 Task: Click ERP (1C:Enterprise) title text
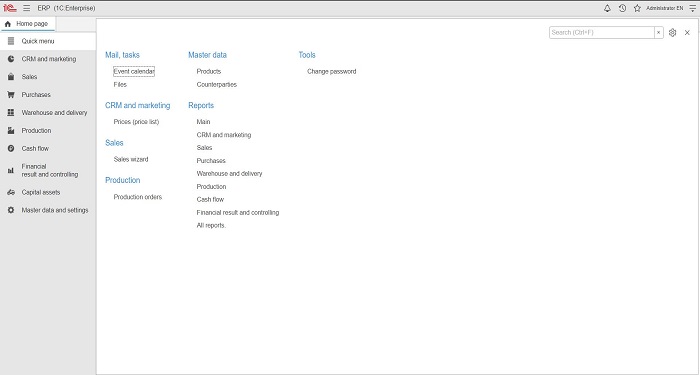coord(67,8)
